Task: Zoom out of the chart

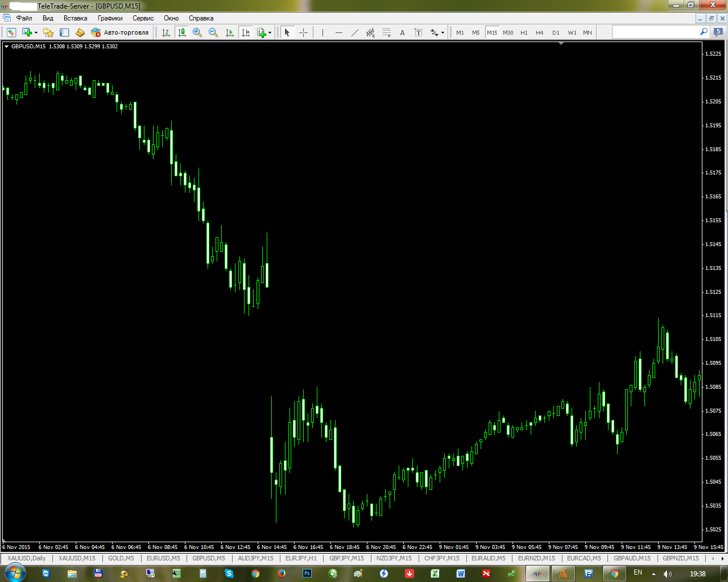Action: 213,32
